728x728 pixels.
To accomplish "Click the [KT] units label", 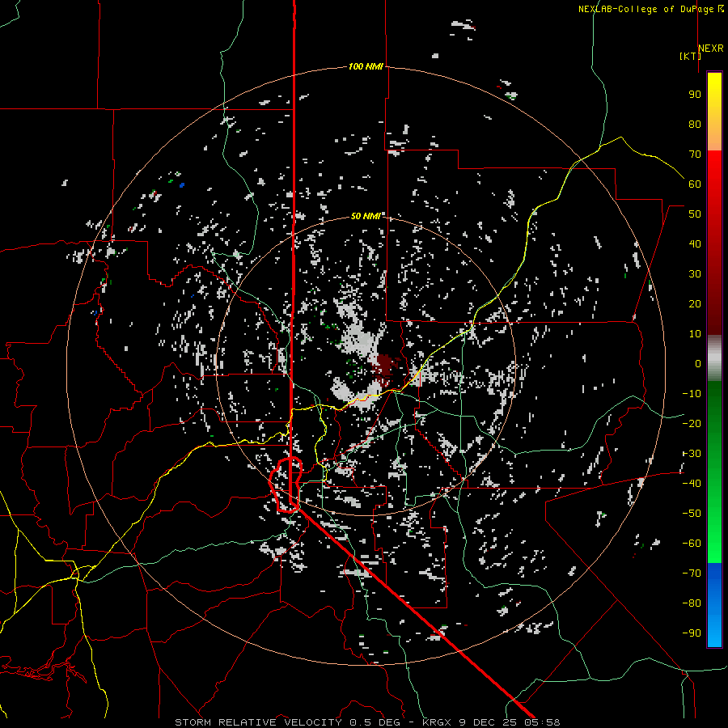I will click(x=690, y=56).
